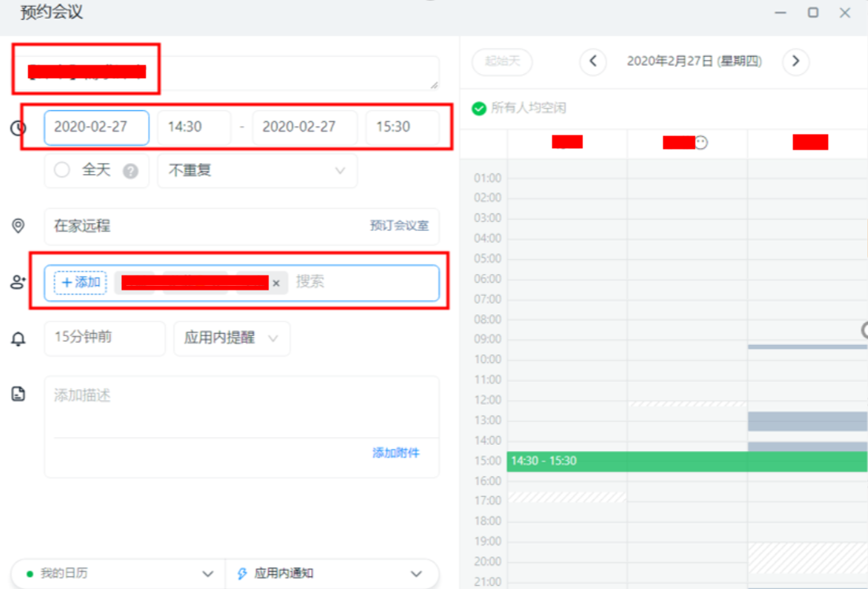Click the 添加描述 description field

tap(242, 406)
